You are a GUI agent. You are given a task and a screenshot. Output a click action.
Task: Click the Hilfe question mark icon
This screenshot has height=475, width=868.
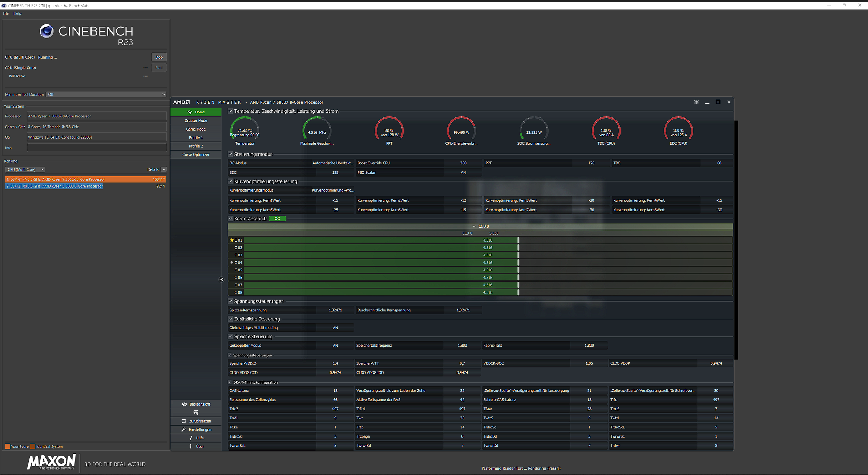191,438
